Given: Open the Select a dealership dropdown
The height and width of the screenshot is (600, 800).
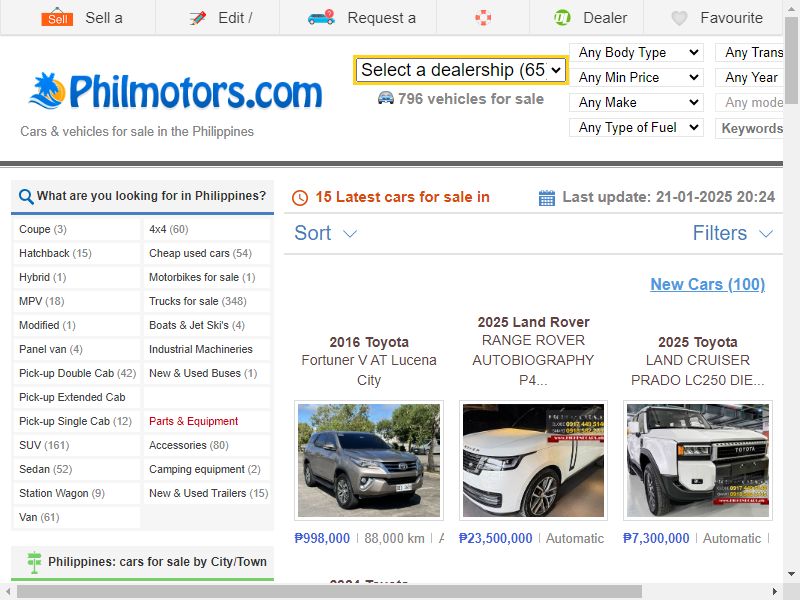Looking at the screenshot, I should click(461, 70).
